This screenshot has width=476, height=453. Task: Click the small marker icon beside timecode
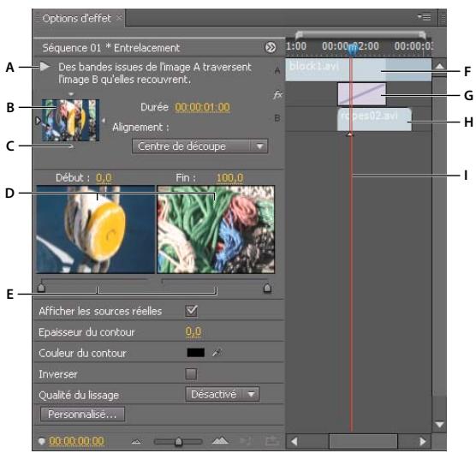point(42,441)
